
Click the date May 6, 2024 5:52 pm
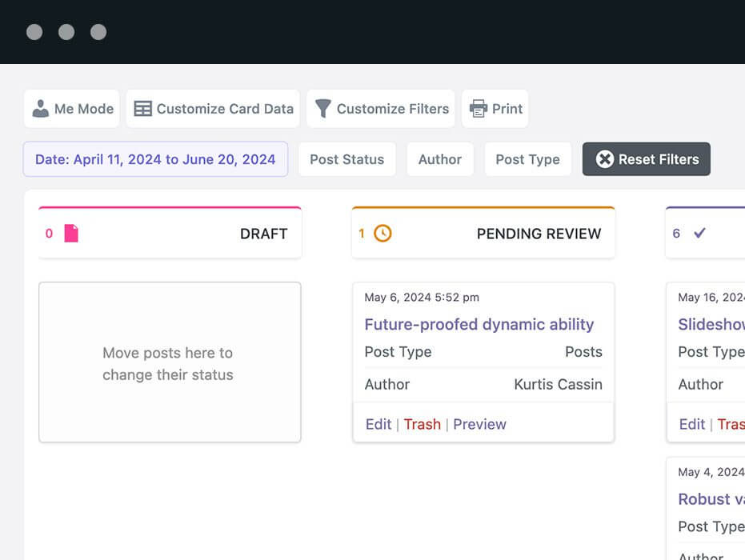coord(422,298)
